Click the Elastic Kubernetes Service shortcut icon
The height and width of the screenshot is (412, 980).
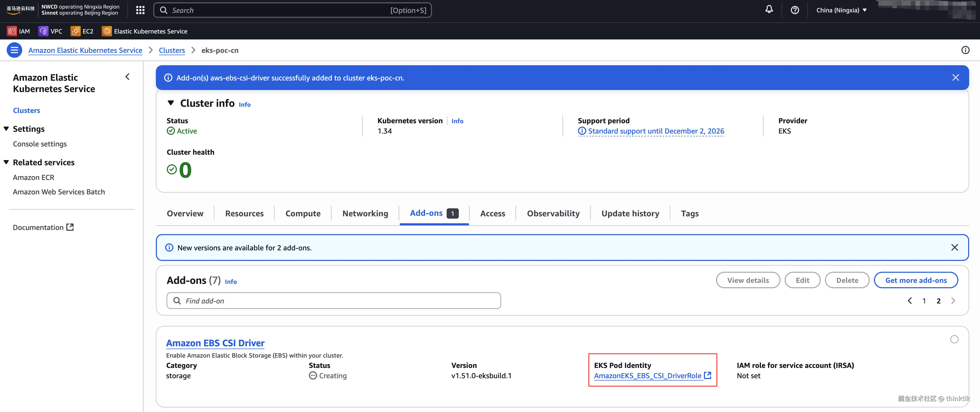[x=107, y=31]
